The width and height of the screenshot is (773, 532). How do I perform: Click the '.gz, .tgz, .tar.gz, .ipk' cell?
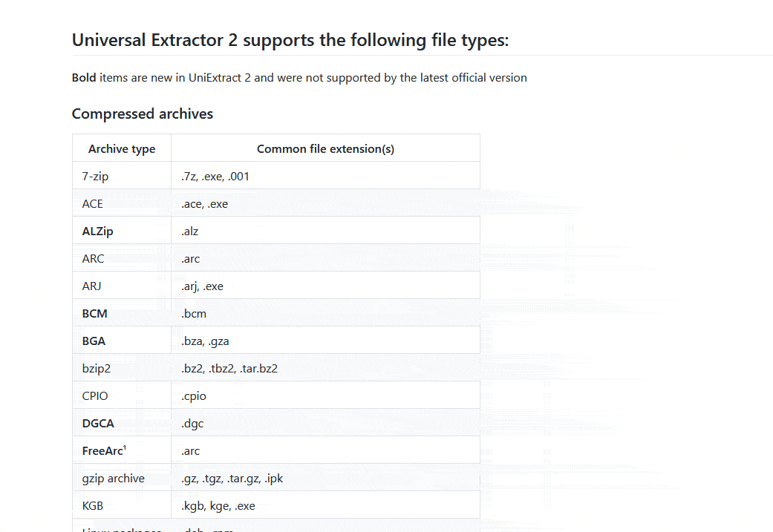click(x=325, y=479)
